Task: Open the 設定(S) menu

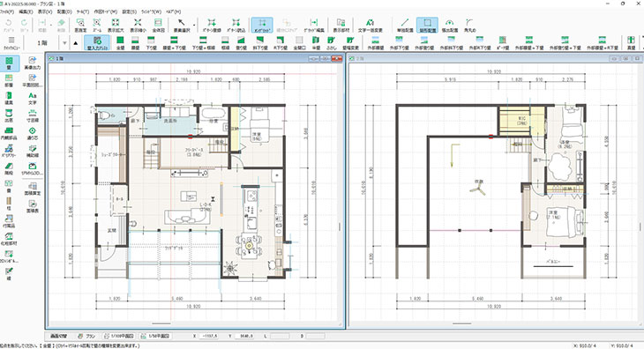Action: [x=129, y=11]
